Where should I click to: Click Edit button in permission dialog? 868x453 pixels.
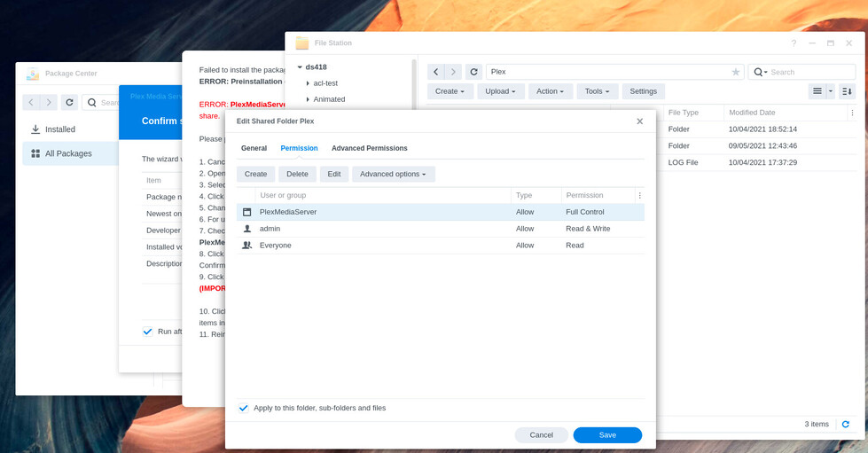pos(334,174)
